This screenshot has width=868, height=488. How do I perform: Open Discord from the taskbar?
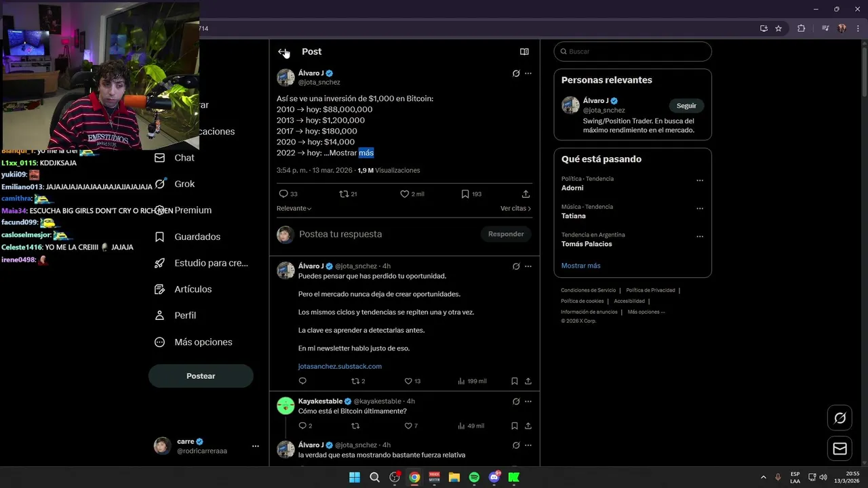(494, 477)
